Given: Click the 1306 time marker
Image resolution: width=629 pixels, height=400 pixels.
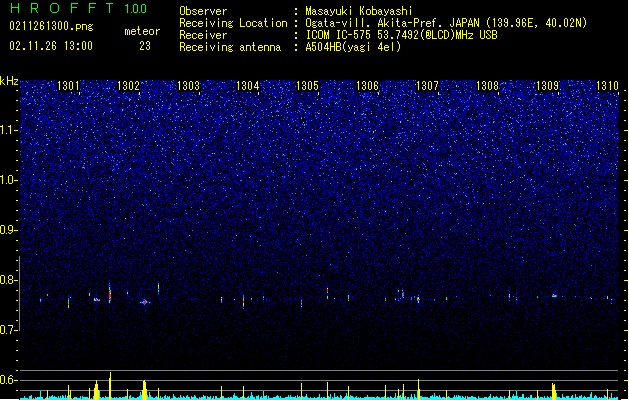Looking at the screenshot, I should click(367, 86).
